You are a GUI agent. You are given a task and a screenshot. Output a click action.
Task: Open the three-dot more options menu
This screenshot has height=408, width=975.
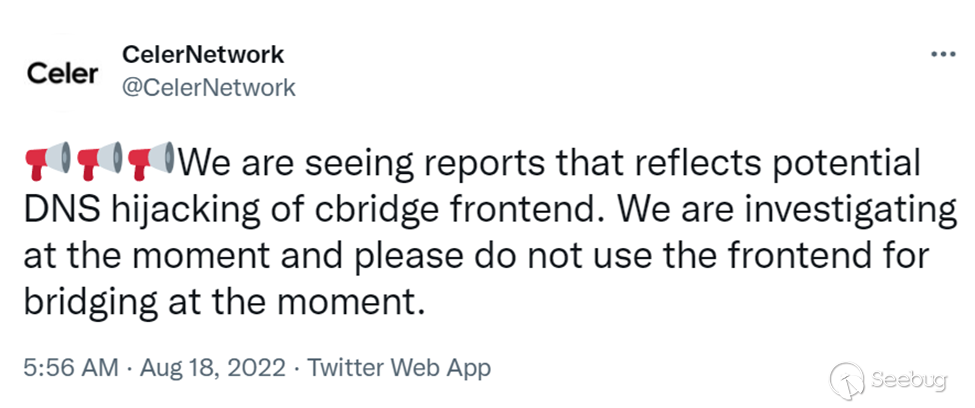(x=943, y=55)
